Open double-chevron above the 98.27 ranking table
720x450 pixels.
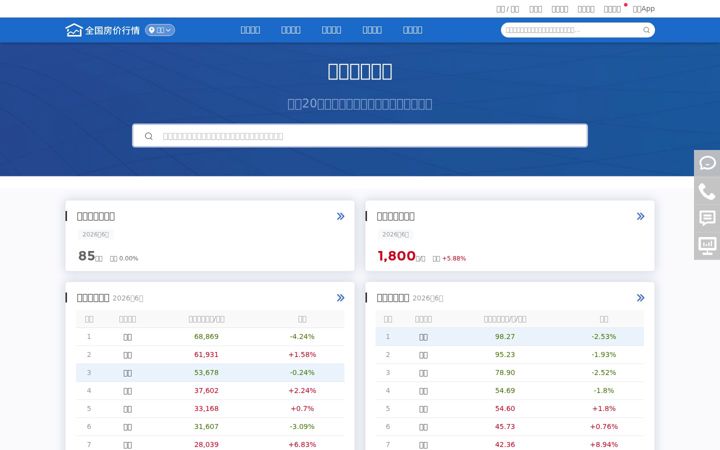[641, 298]
